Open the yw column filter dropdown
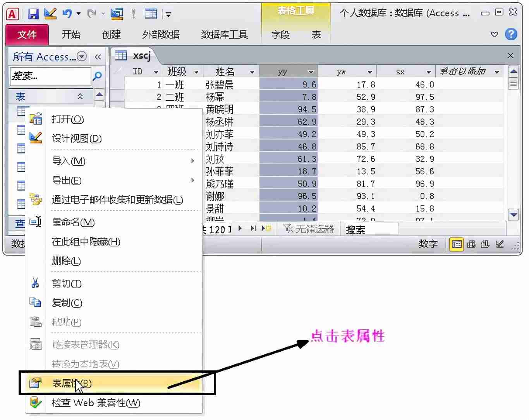This screenshot has height=420, width=529. (370, 72)
